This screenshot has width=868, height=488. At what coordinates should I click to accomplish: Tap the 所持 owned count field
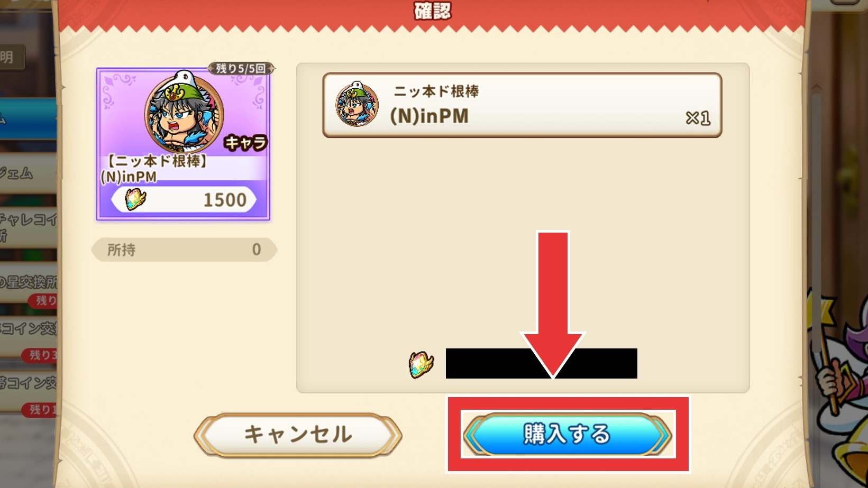pos(184,250)
